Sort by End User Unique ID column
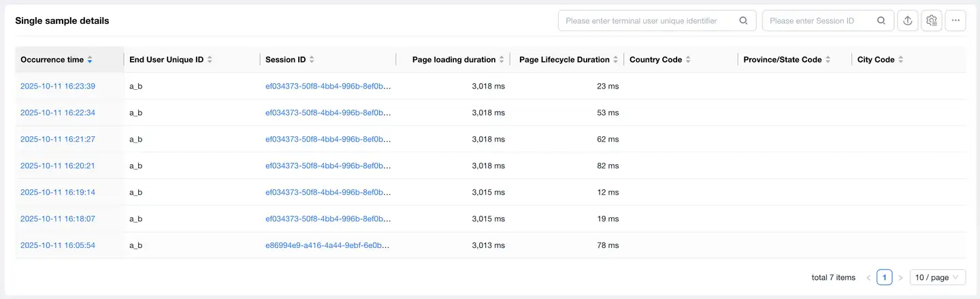Image resolution: width=980 pixels, height=299 pixels. (x=210, y=60)
